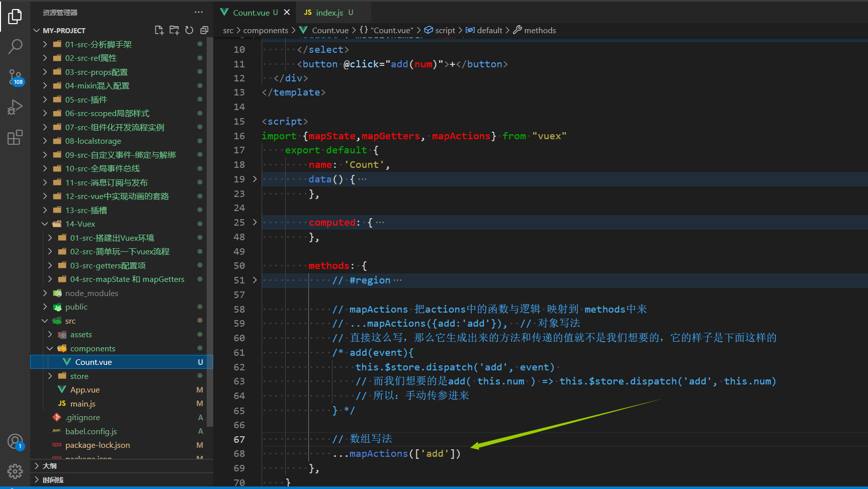The height and width of the screenshot is (489, 868).
Task: Collapse the components folder
Action: (50, 348)
